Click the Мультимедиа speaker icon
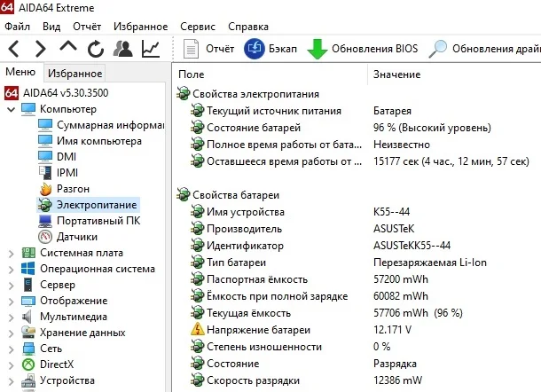541x392 pixels. (27, 317)
